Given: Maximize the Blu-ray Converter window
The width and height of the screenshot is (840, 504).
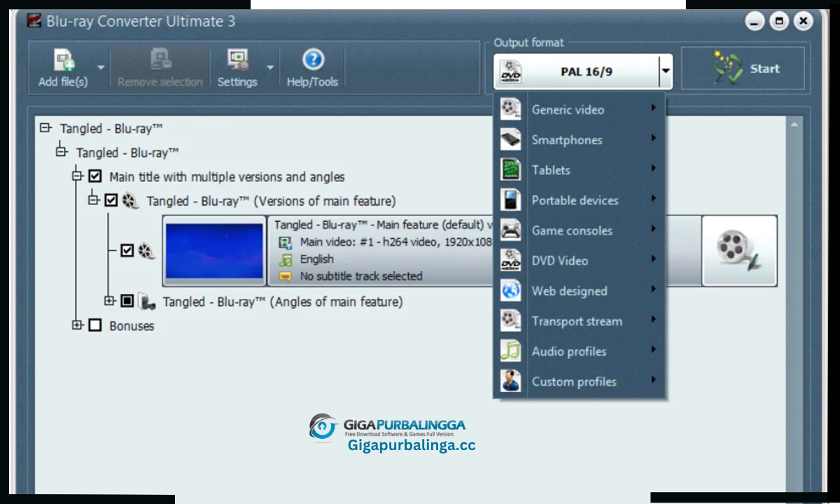Looking at the screenshot, I should click(x=779, y=21).
